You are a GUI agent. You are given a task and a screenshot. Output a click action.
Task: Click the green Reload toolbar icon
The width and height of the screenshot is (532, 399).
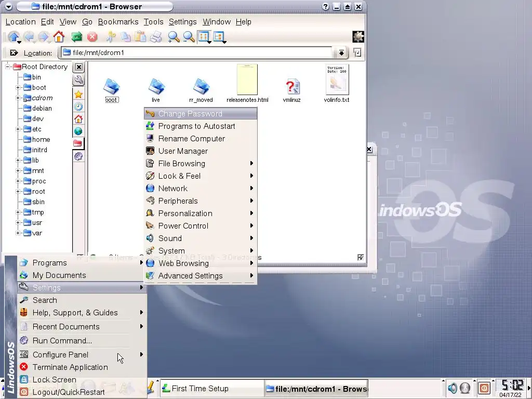coord(77,37)
